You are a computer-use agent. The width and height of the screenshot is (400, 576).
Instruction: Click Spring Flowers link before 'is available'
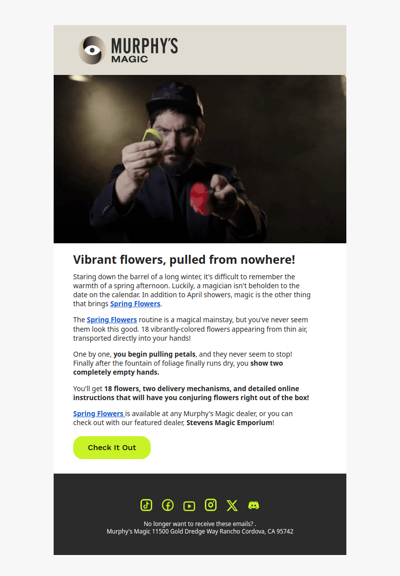[99, 414]
